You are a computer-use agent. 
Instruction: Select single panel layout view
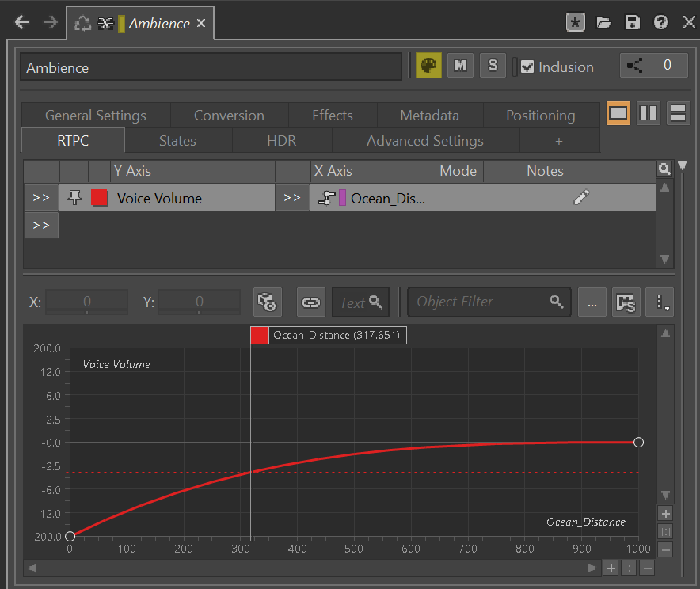click(618, 113)
